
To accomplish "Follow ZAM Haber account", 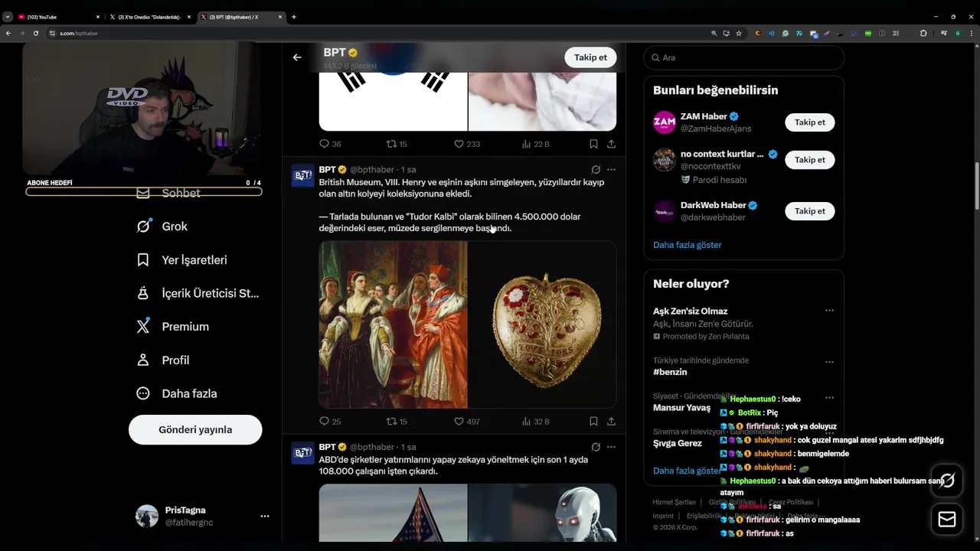I will pyautogui.click(x=809, y=122).
